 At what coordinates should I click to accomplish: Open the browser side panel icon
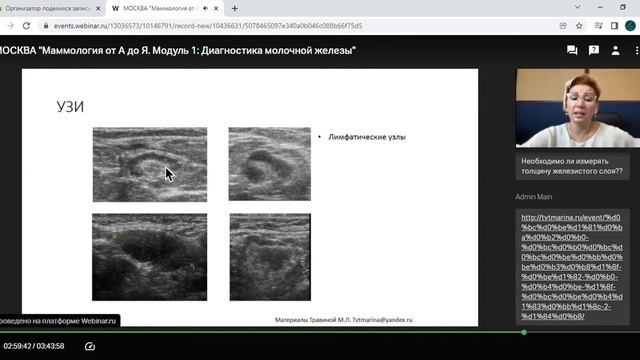coord(614,26)
